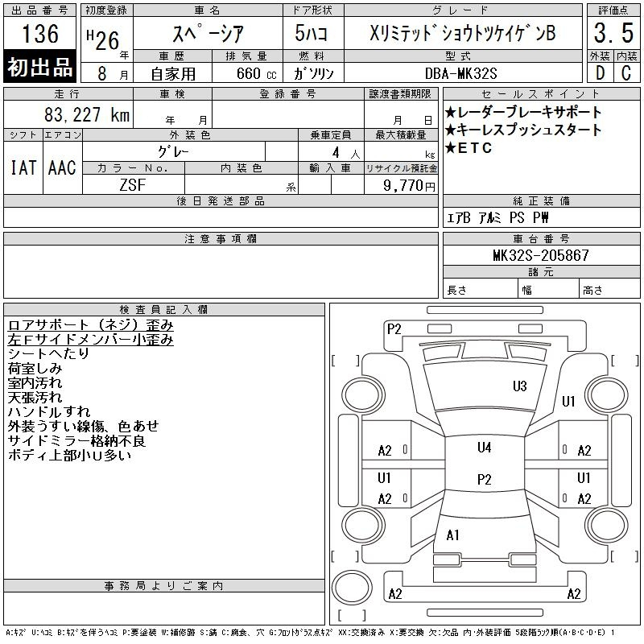Click the note 外装うすい線傷、色あせ
This screenshot has width=644, height=644.
tap(83, 427)
